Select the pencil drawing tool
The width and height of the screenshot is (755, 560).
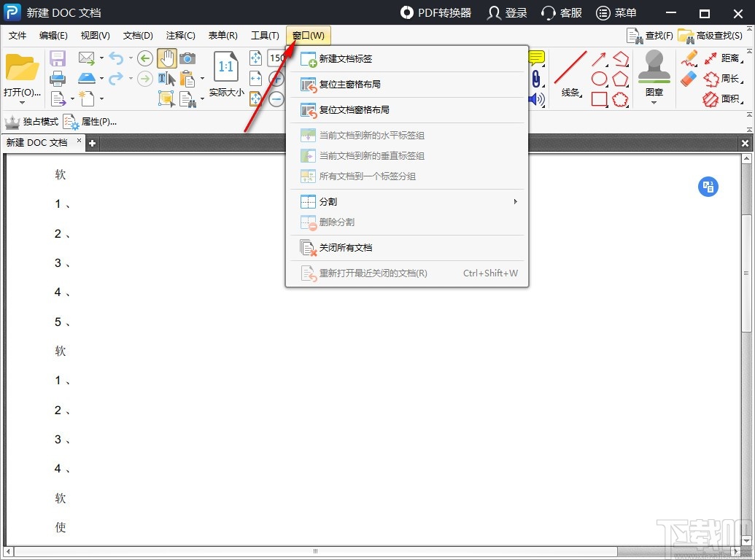click(689, 58)
